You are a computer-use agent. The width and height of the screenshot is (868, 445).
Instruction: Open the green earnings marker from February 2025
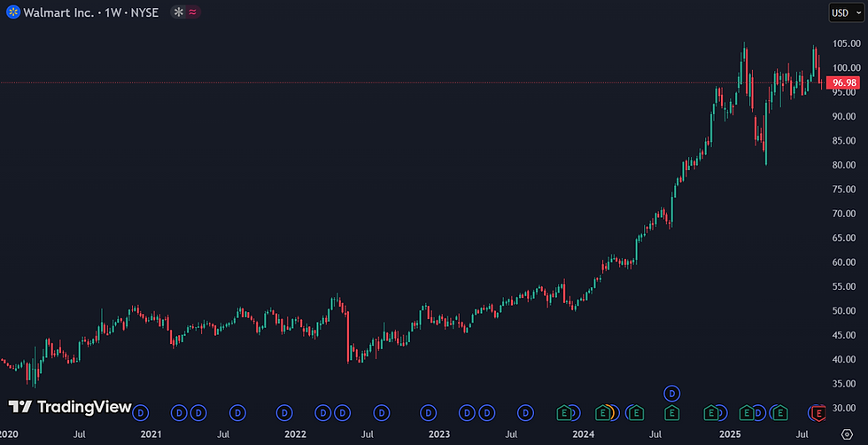747,413
